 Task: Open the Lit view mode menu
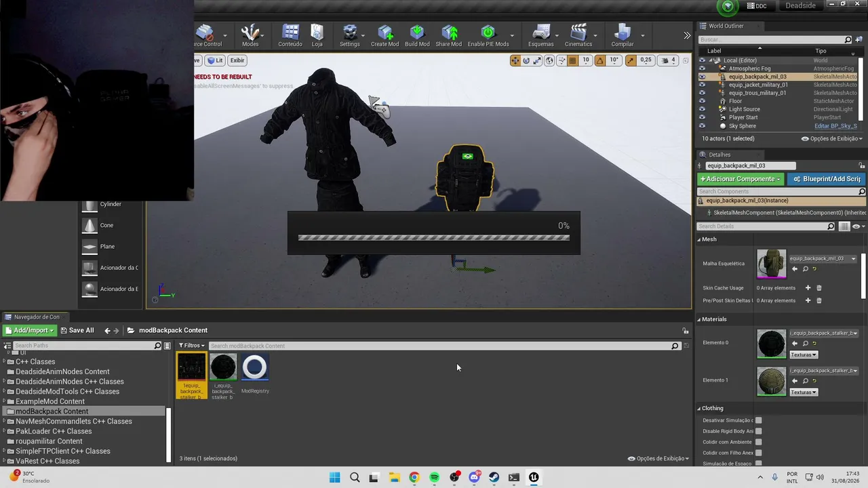[215, 60]
